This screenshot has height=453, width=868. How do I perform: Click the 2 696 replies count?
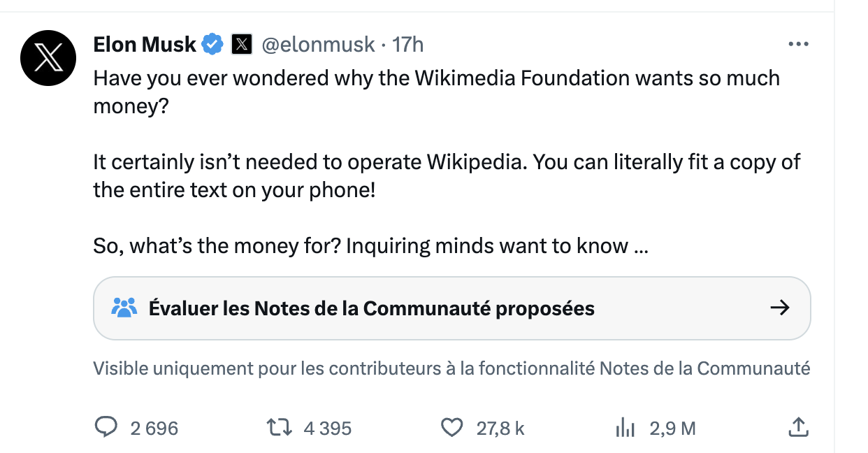point(154,428)
